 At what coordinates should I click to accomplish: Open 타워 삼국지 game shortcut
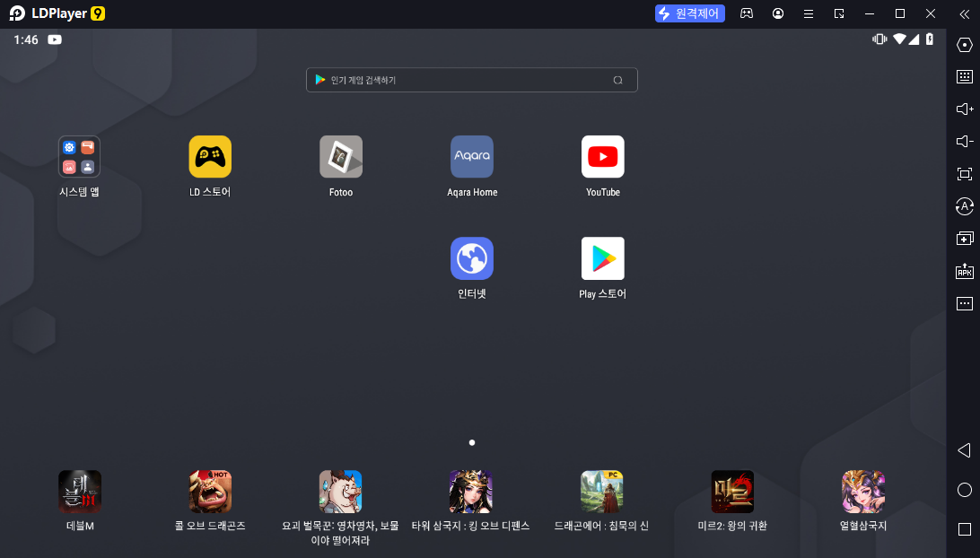coord(470,492)
